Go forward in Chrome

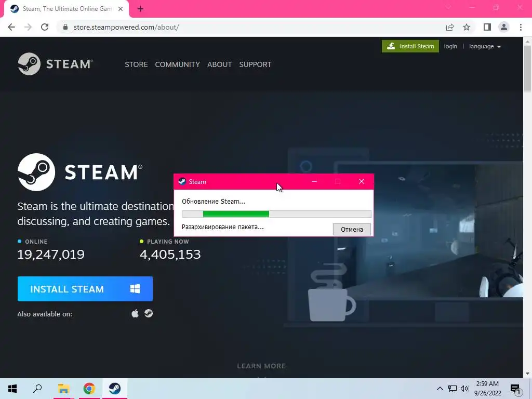point(28,27)
